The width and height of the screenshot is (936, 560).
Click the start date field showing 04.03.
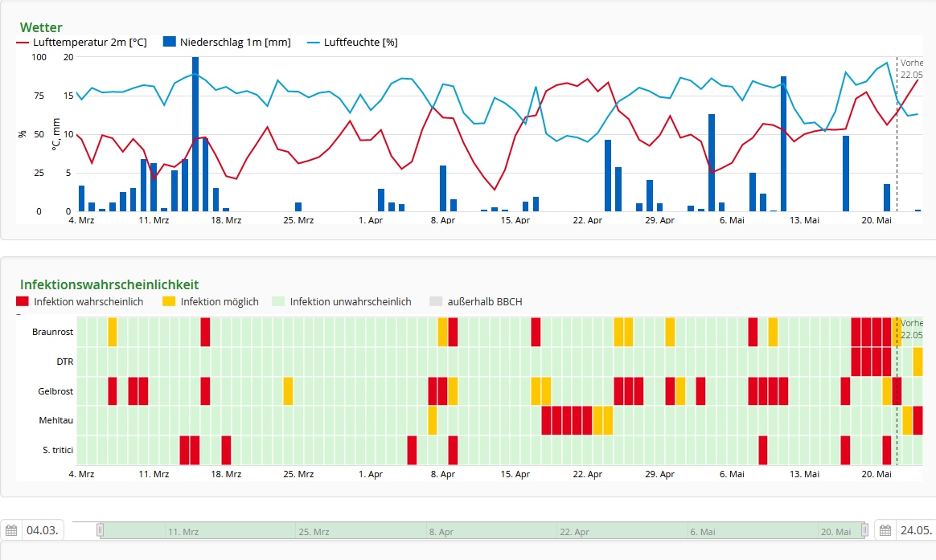pyautogui.click(x=43, y=530)
